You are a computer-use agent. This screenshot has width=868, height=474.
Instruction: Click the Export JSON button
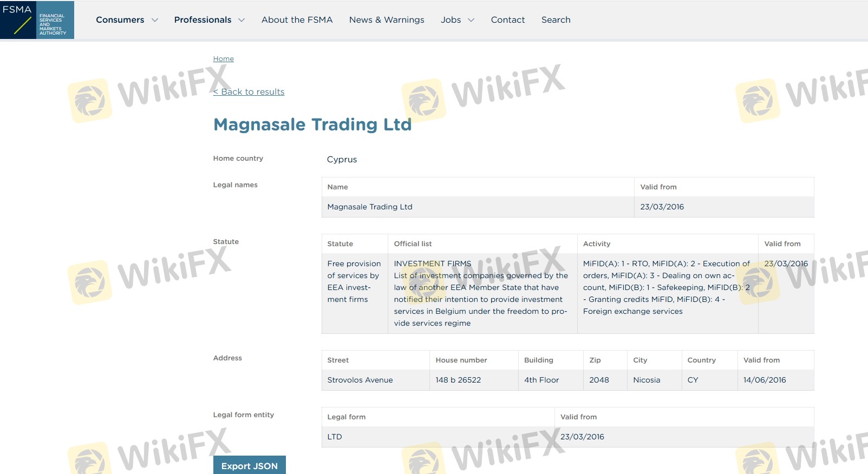pyautogui.click(x=250, y=465)
